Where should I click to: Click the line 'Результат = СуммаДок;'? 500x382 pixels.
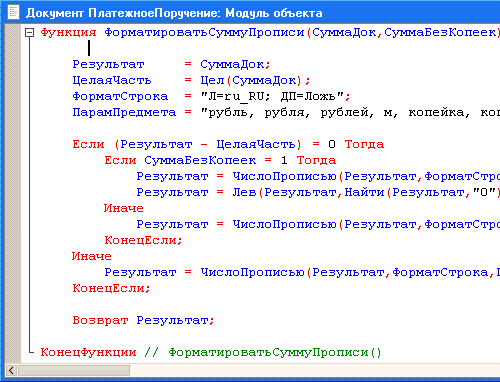pos(171,64)
